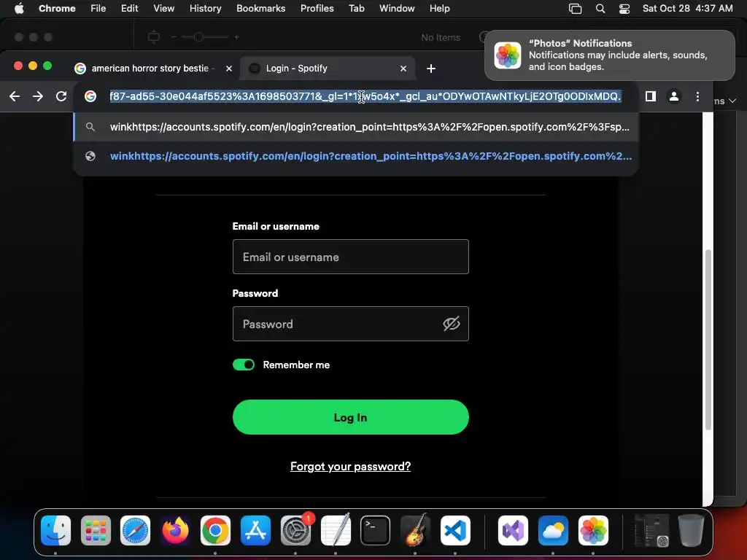Viewport: 747px width, 560px height.
Task: Click the screen mirroring menu bar icon
Action: click(575, 9)
